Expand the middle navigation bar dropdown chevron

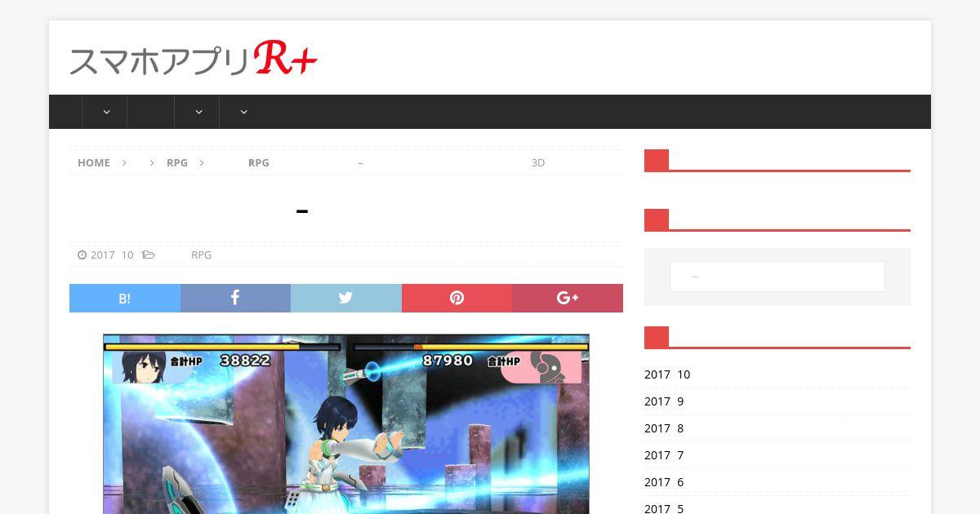pos(198,112)
